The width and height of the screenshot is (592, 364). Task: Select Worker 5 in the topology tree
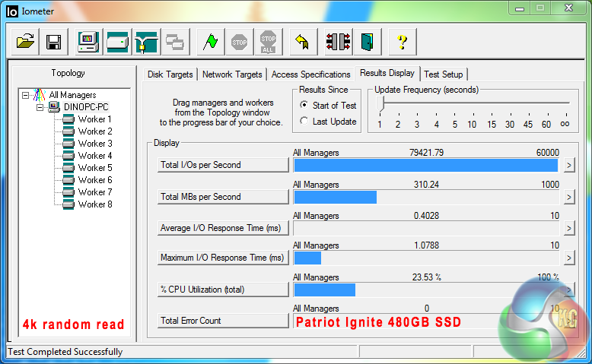95,167
